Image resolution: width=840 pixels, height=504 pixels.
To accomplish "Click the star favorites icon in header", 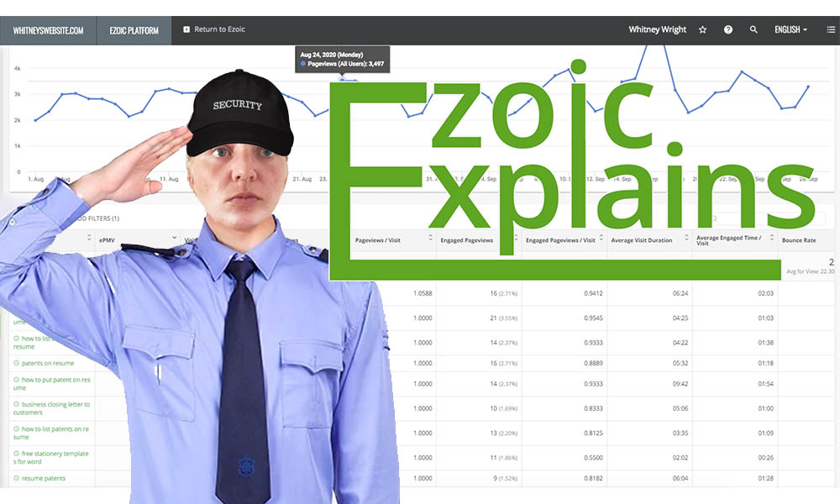I will tap(703, 29).
